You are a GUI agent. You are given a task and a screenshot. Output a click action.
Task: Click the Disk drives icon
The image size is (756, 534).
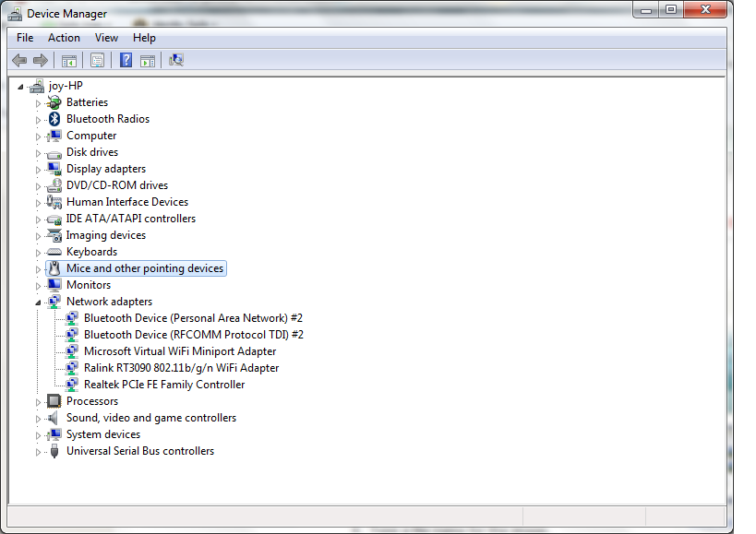54,154
